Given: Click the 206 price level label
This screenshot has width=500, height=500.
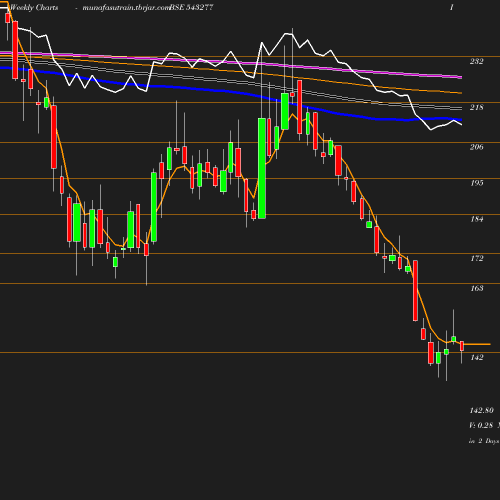Looking at the screenshot, I should [476, 147].
